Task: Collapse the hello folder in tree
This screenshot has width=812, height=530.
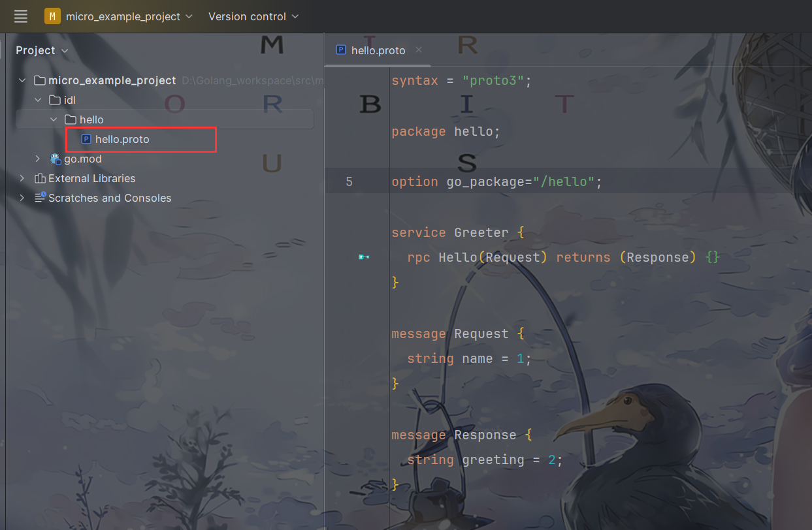Action: point(54,119)
